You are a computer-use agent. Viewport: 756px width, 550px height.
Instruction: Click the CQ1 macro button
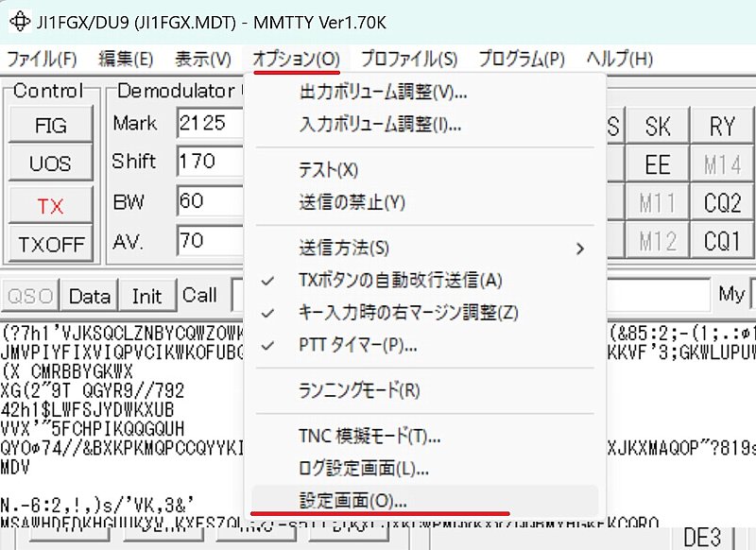(722, 241)
